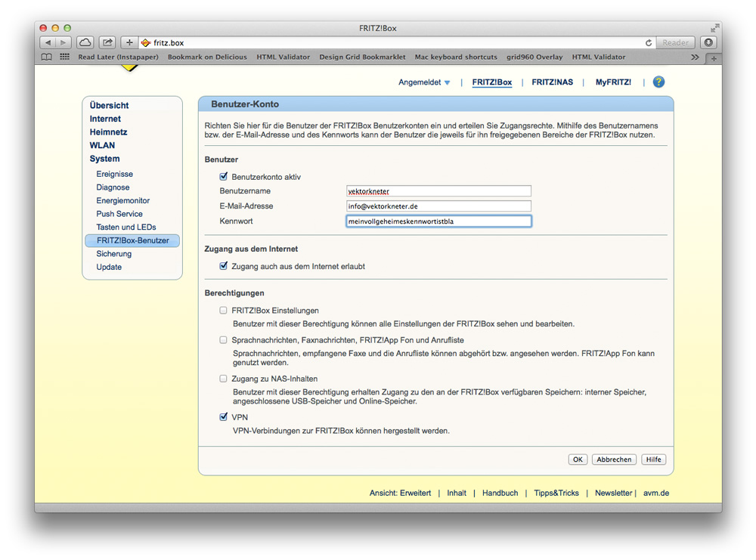Enable Sprachnachrichten, Faxnachrichten permission checkbox
This screenshot has width=756, height=560.
223,340
